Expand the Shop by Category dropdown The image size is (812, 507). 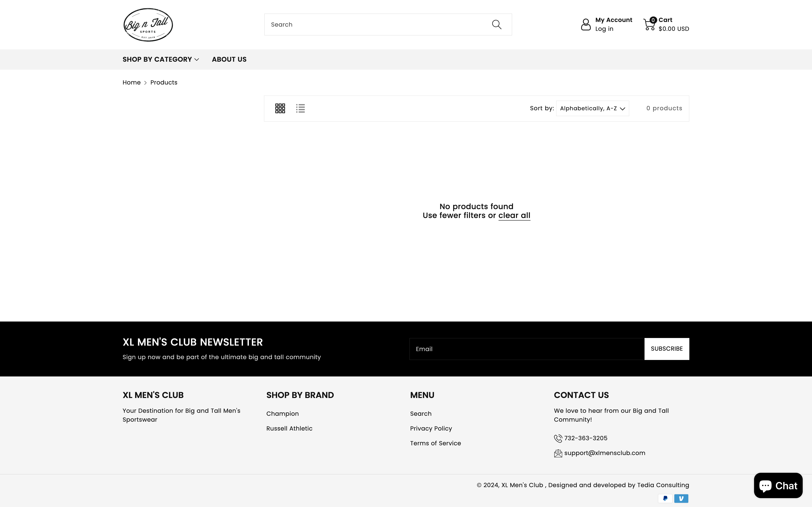point(160,59)
